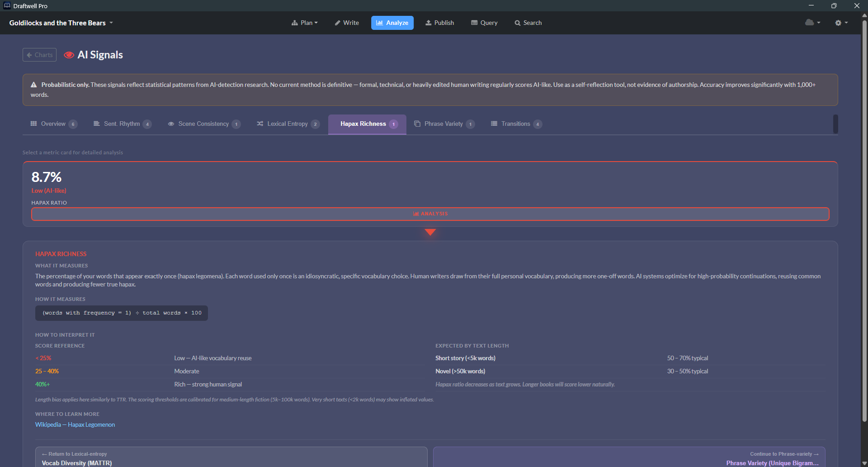Viewport: 868px width, 467px height.
Task: Click the AI Signals eye icon
Action: pos(69,55)
